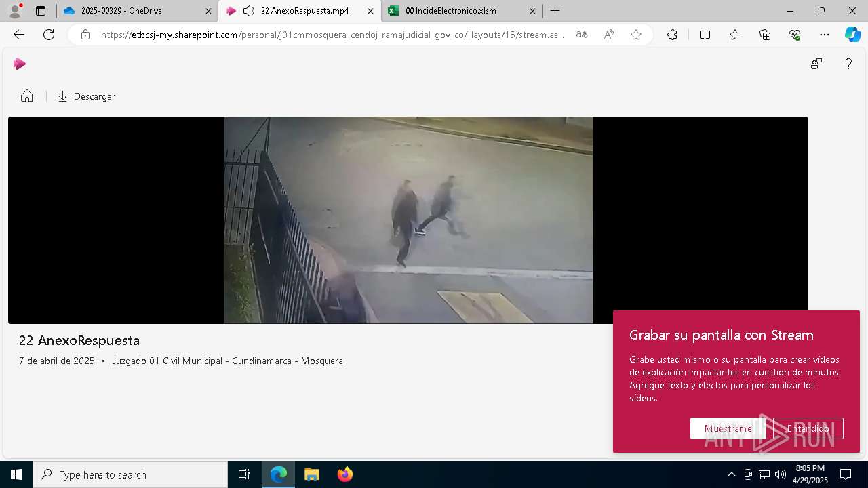
Task: Launch Firefox from the taskbar
Action: point(345,474)
